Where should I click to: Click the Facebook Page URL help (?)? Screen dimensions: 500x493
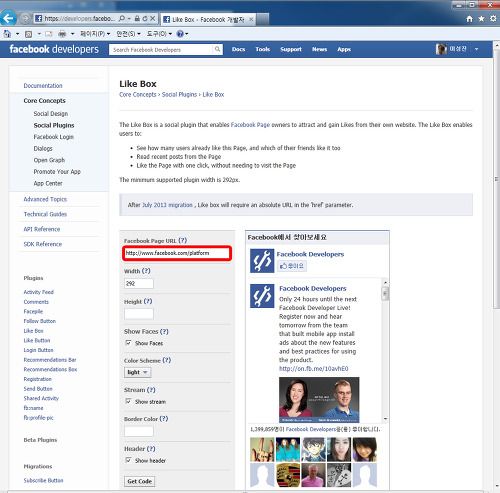(183, 240)
